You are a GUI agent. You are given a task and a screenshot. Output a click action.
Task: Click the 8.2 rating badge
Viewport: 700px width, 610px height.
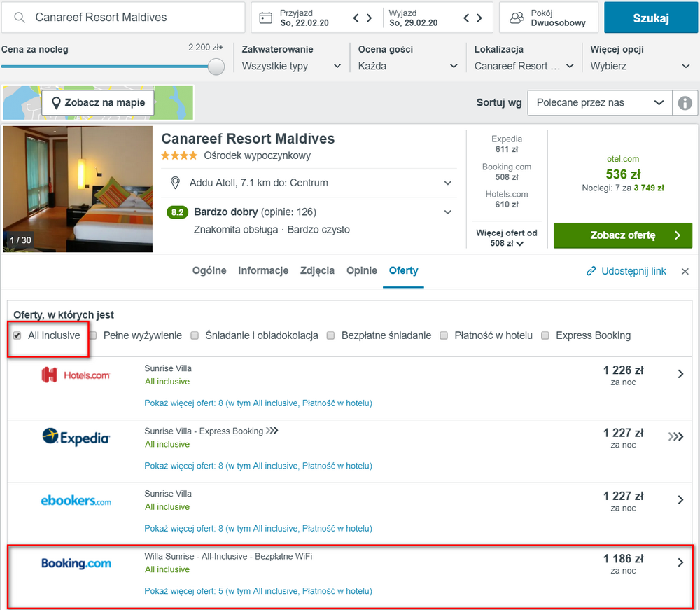coord(177,212)
